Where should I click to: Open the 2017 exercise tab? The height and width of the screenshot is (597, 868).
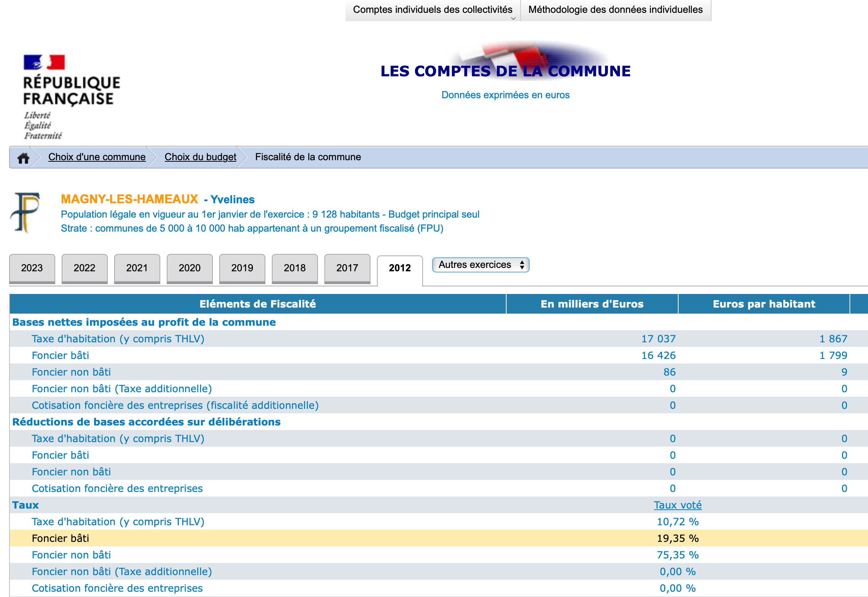click(x=347, y=268)
